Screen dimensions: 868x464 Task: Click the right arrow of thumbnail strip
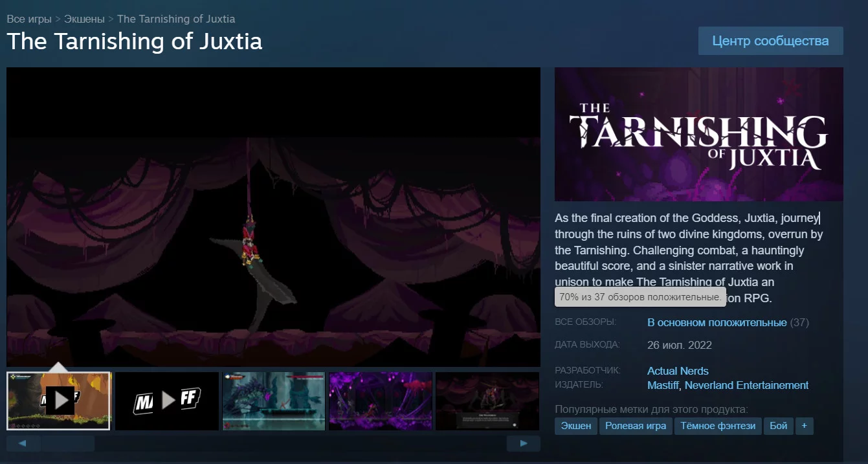pos(524,443)
